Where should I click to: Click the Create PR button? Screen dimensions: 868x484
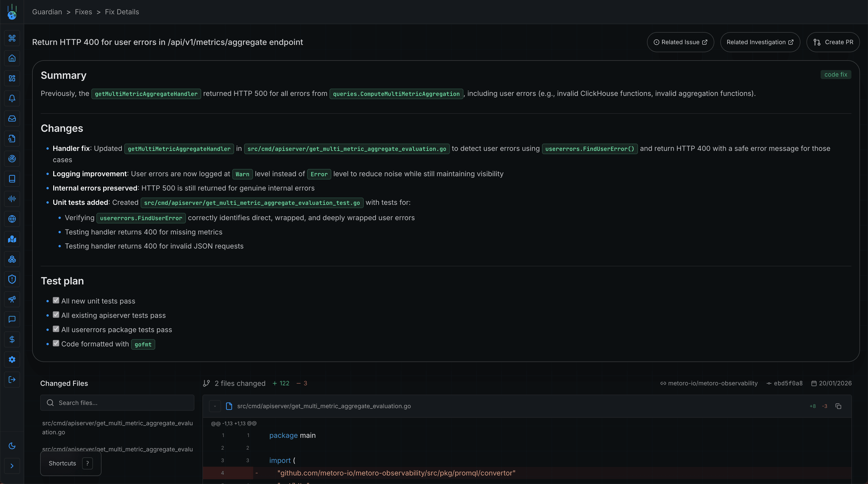(833, 42)
